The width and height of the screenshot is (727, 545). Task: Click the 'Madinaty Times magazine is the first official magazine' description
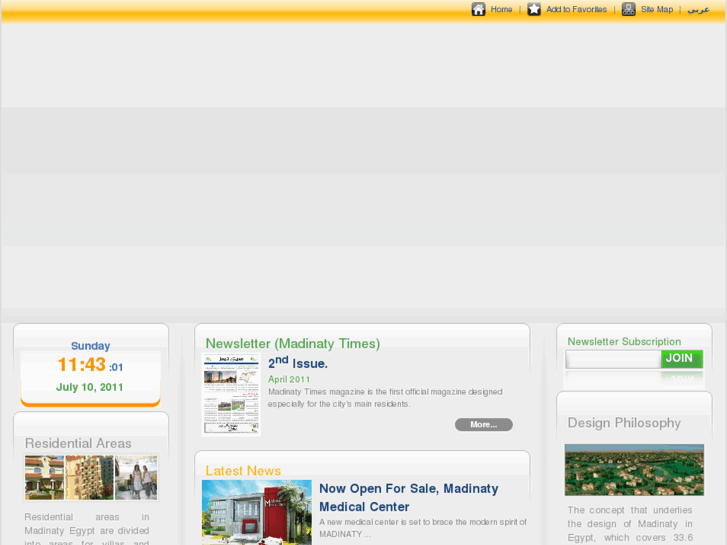[x=385, y=398]
